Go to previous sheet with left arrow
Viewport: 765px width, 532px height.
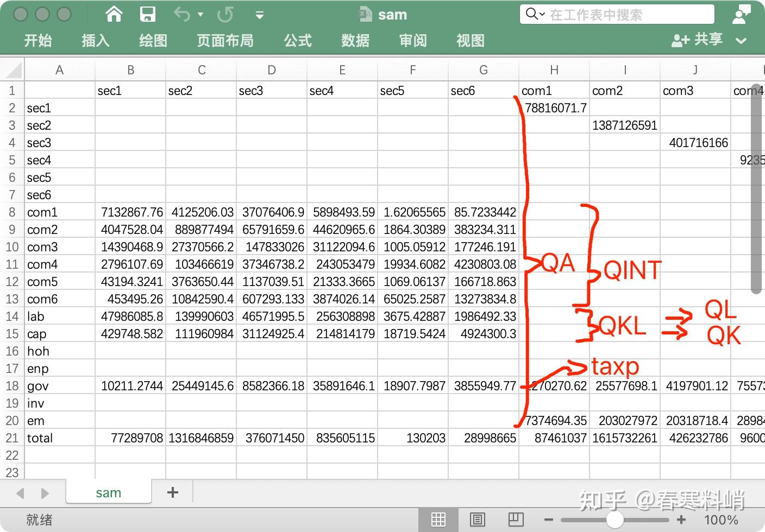(x=21, y=493)
